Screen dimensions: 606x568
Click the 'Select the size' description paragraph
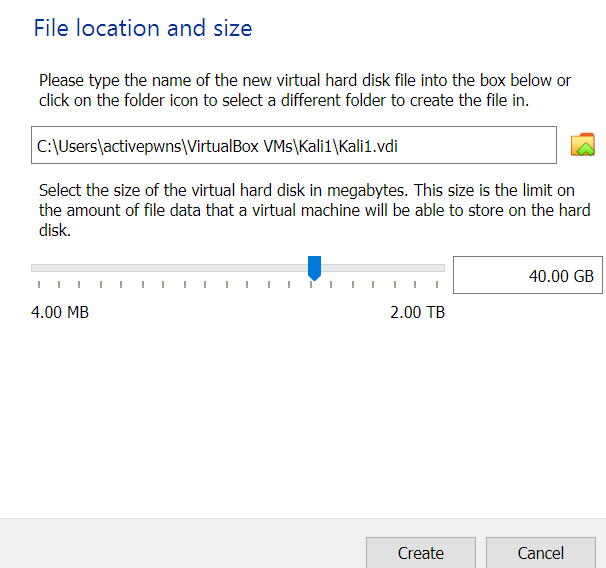point(315,210)
